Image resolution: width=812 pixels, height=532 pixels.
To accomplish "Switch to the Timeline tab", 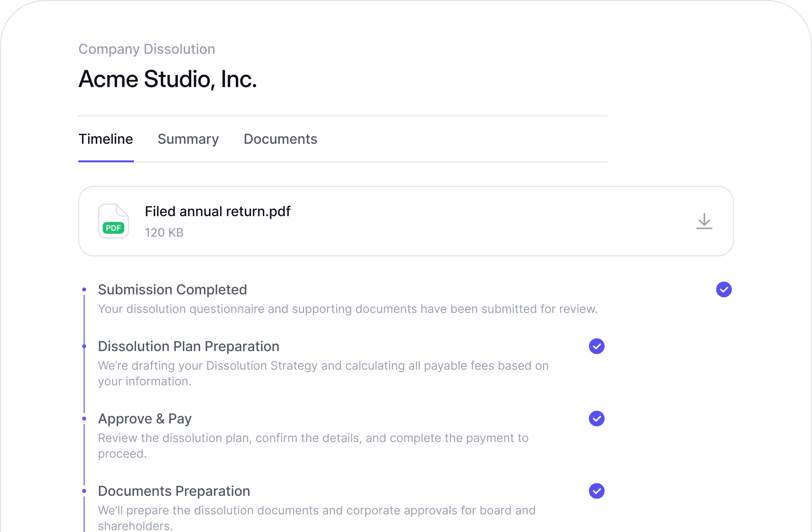I will [x=106, y=139].
